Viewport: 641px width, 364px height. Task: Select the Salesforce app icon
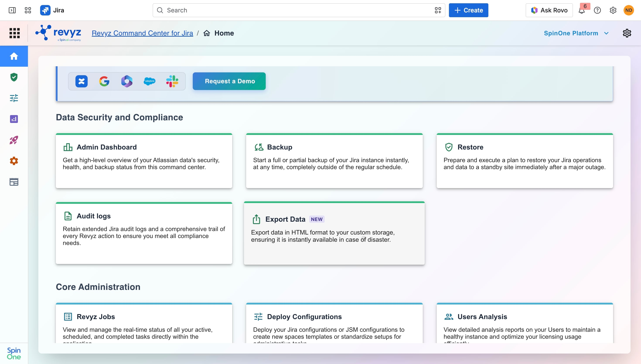(x=150, y=81)
